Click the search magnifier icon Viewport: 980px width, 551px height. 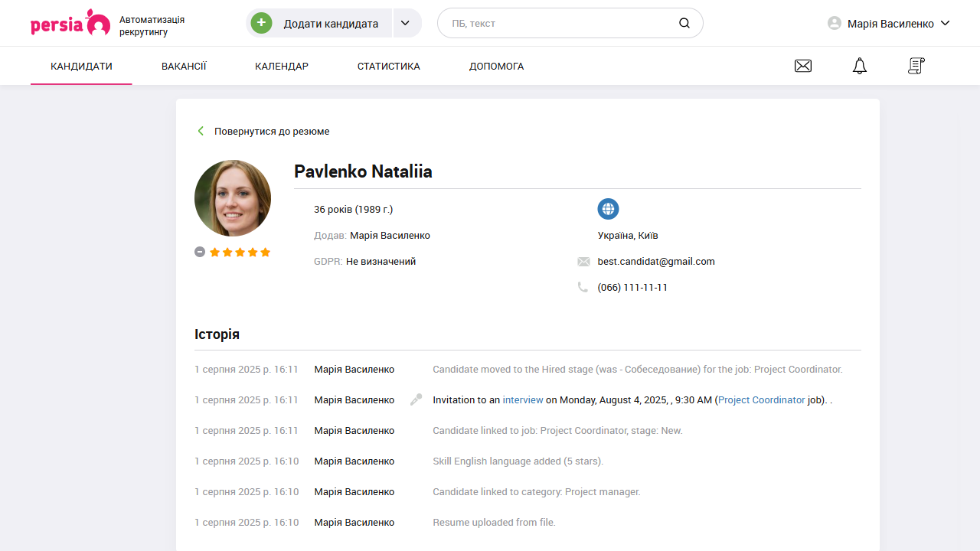click(x=684, y=24)
